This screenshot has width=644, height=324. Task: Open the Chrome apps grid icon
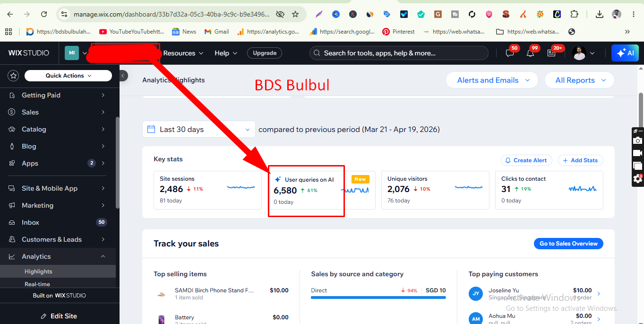tap(8, 32)
